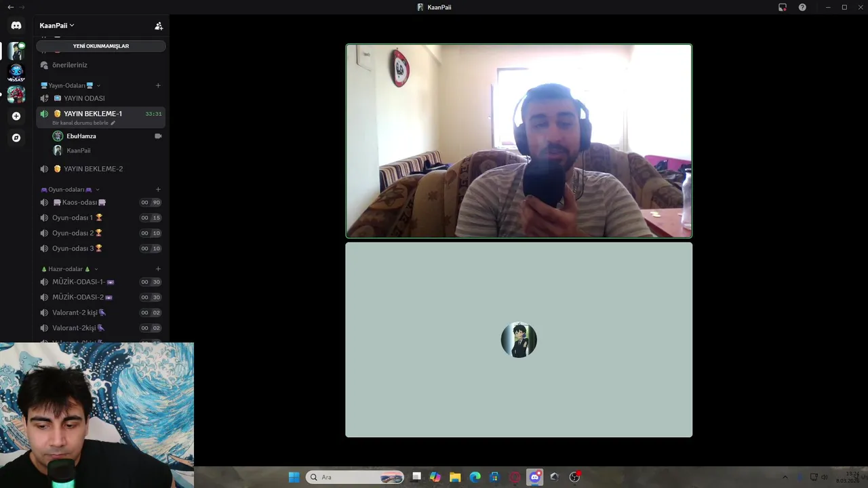Open help question mark icon
Viewport: 868px width, 488px height.
(802, 7)
